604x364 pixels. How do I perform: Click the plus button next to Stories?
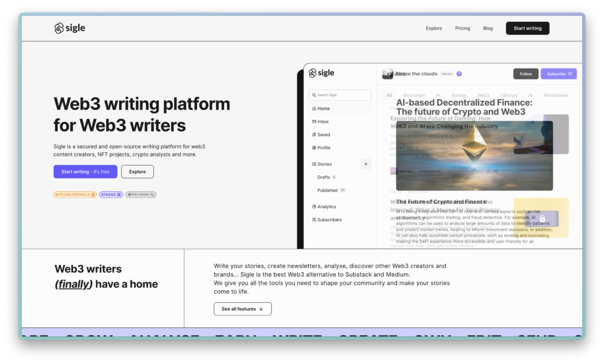[366, 164]
